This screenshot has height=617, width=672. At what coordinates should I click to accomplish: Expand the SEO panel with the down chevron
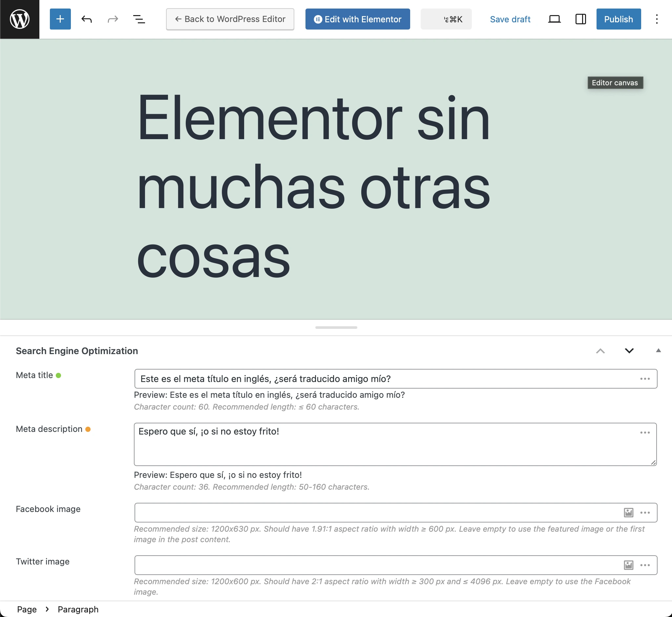click(629, 351)
